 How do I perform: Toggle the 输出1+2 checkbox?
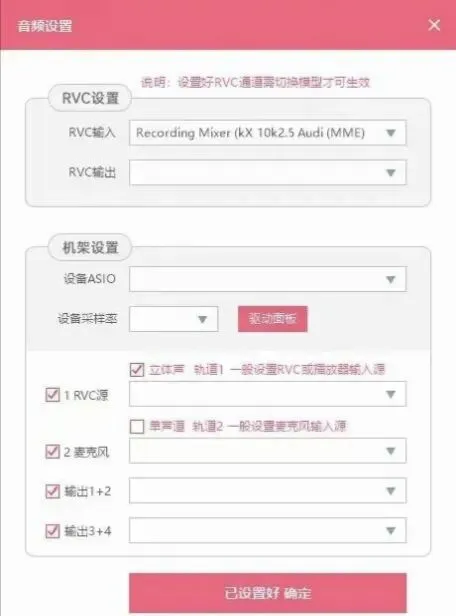click(53, 491)
